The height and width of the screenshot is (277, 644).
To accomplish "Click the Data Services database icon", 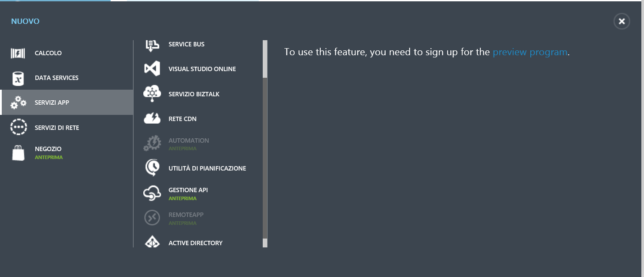I will point(18,78).
